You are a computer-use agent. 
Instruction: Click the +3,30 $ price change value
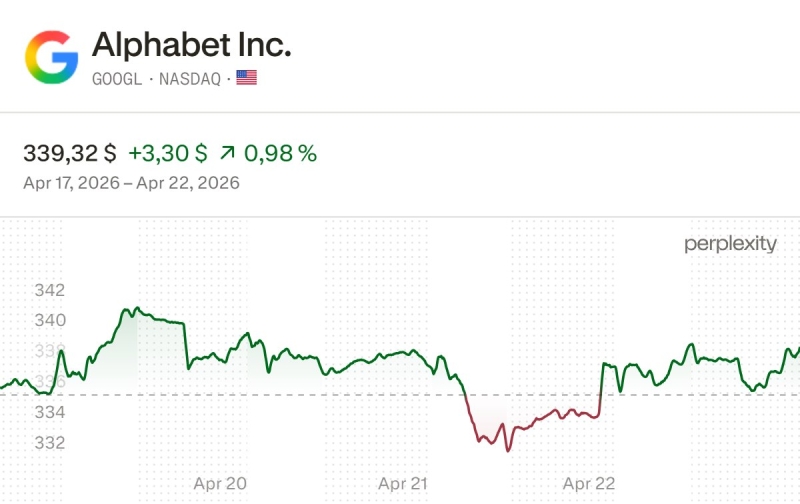[168, 153]
